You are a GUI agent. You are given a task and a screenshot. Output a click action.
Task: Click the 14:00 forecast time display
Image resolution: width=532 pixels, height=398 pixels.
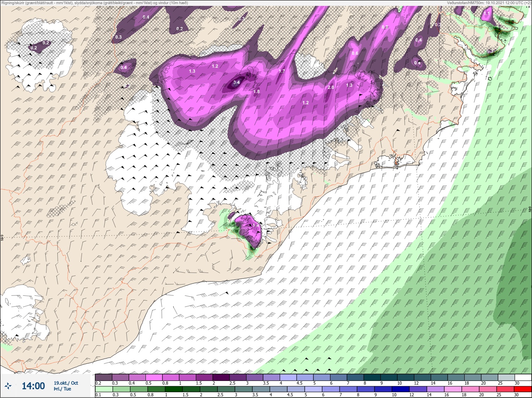pyautogui.click(x=33, y=386)
